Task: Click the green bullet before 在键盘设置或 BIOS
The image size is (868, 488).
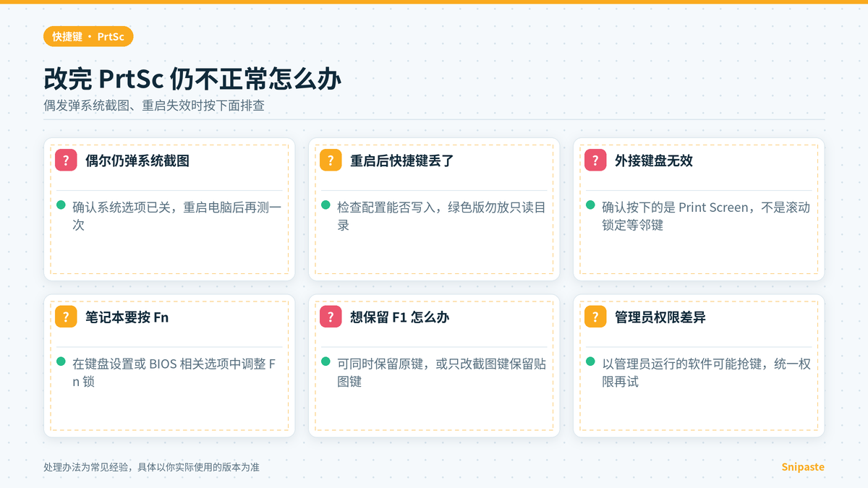Action: [61, 361]
